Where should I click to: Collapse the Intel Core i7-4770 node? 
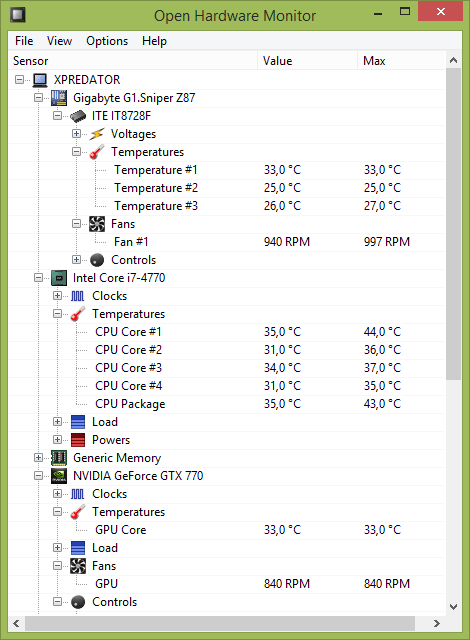tap(38, 278)
